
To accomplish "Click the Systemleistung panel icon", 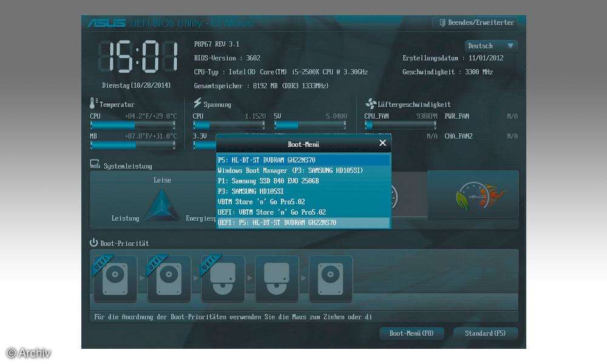I will (x=94, y=164).
